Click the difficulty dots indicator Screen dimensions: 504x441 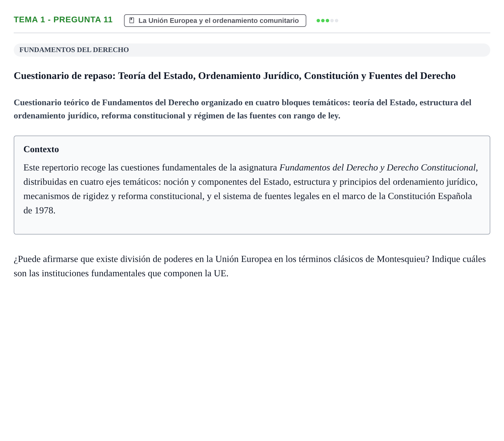click(327, 21)
